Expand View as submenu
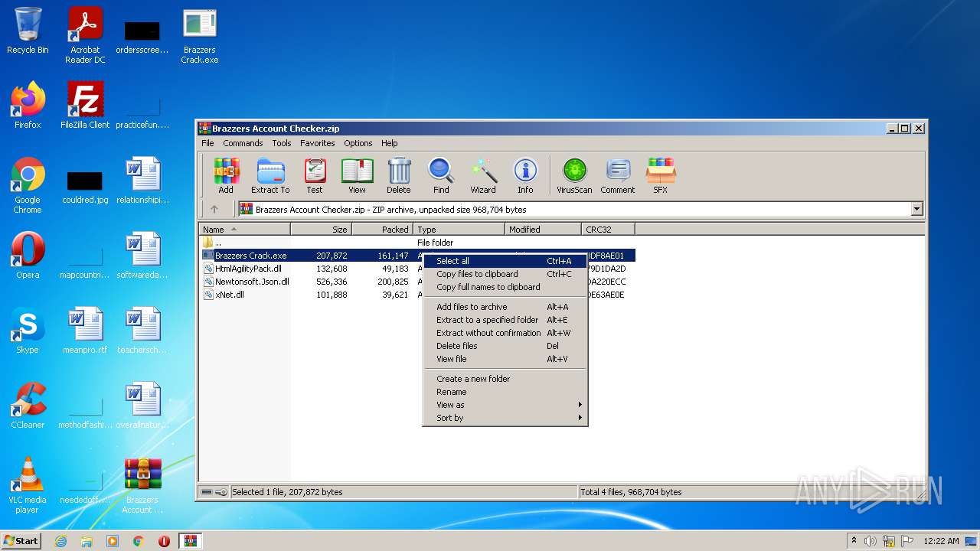980x551 pixels. pos(505,405)
